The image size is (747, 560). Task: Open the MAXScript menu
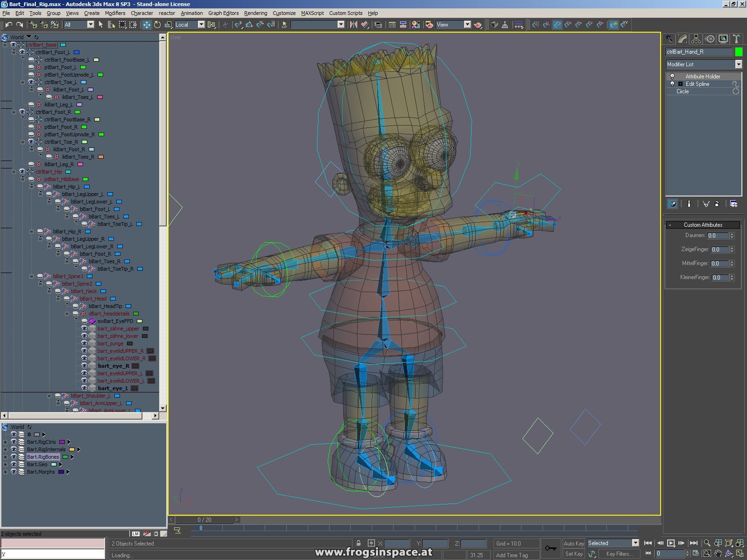point(312,13)
